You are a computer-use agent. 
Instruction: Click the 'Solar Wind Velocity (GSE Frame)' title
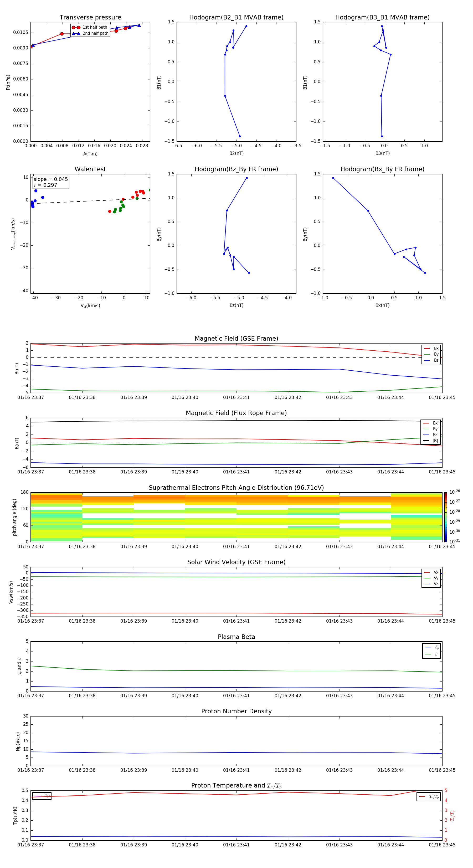pos(236,562)
